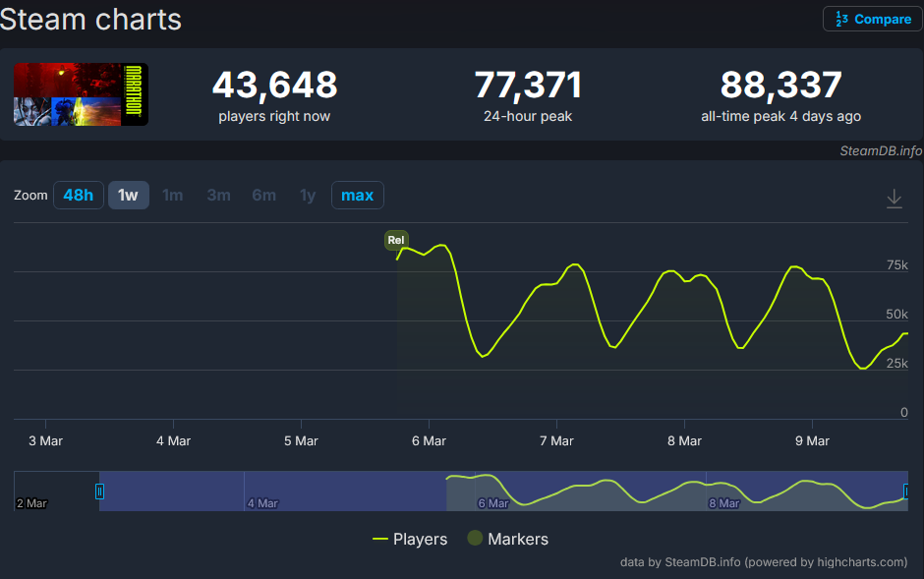
Task: Choose the 3m zoom option
Action: coord(218,195)
